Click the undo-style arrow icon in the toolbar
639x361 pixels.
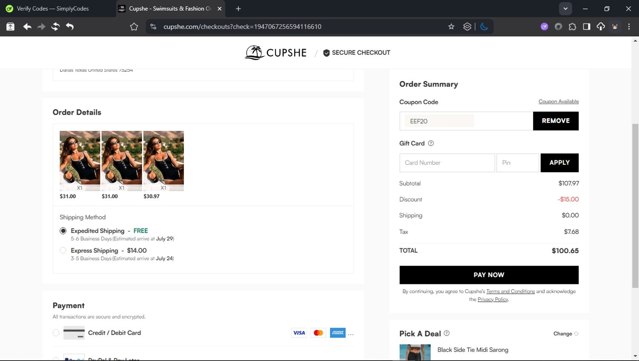pos(70,26)
